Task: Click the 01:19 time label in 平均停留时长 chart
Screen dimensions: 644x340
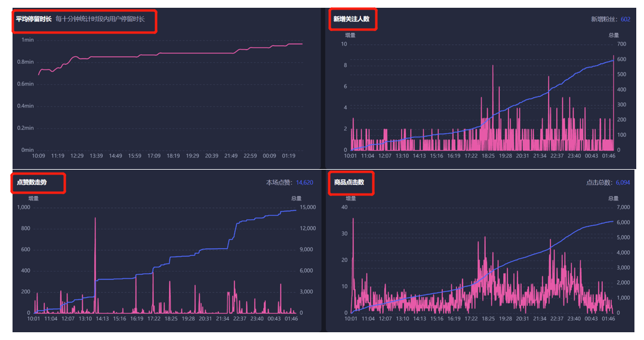Action: [289, 156]
